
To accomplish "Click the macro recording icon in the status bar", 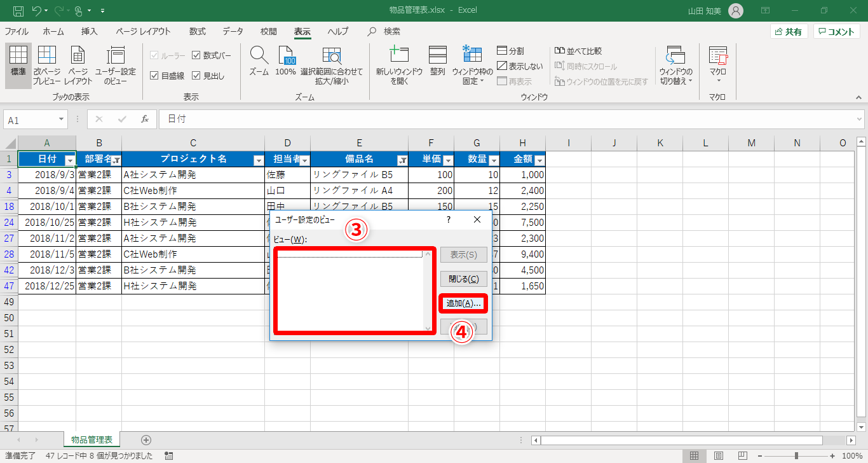I will tap(169, 455).
